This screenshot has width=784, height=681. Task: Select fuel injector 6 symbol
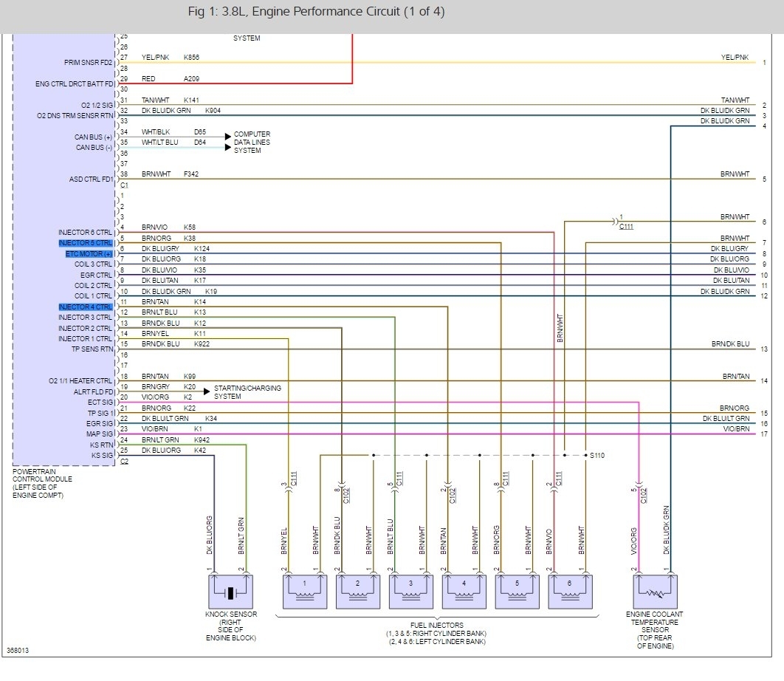point(570,590)
